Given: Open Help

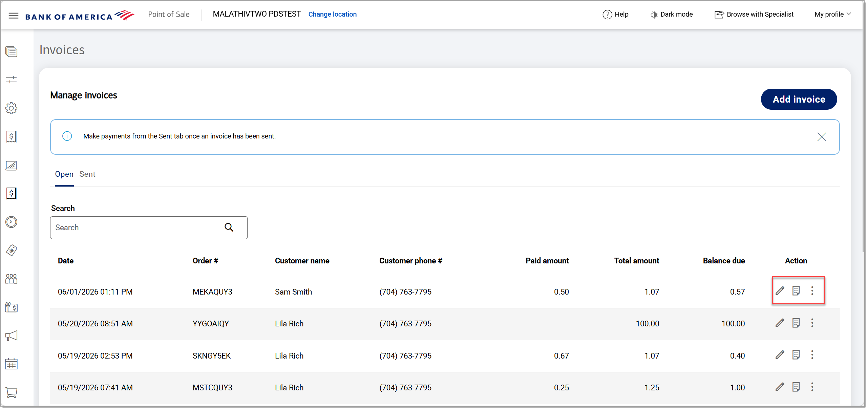Looking at the screenshot, I should 615,15.
